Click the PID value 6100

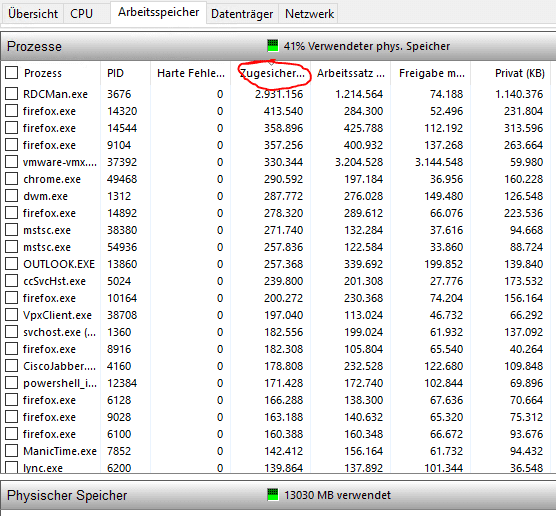point(119,434)
